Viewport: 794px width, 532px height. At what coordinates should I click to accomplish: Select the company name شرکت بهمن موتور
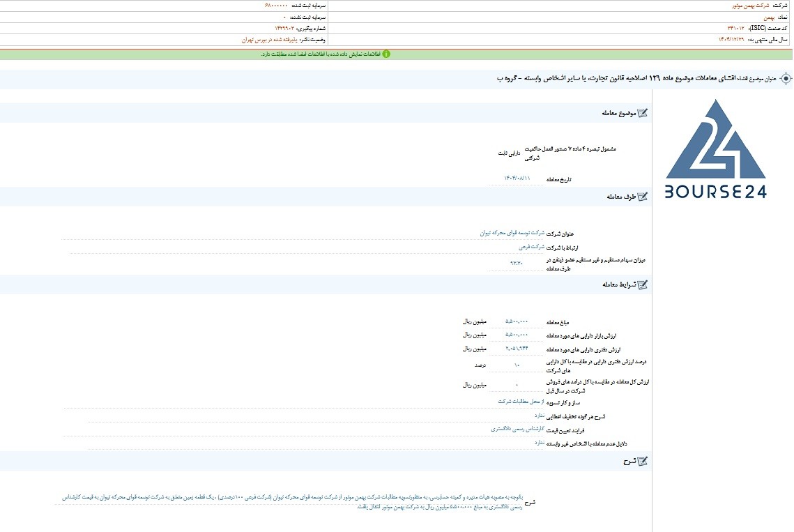tap(751, 6)
